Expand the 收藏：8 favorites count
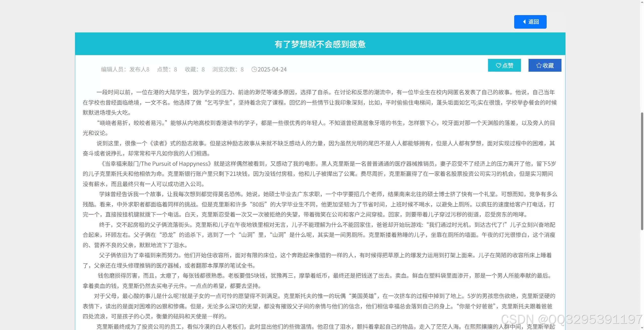The height and width of the screenshot is (330, 644). pos(195,69)
